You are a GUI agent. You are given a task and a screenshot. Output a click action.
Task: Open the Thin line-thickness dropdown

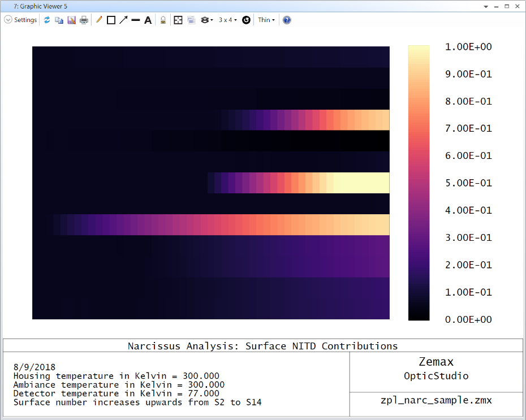[x=266, y=20]
